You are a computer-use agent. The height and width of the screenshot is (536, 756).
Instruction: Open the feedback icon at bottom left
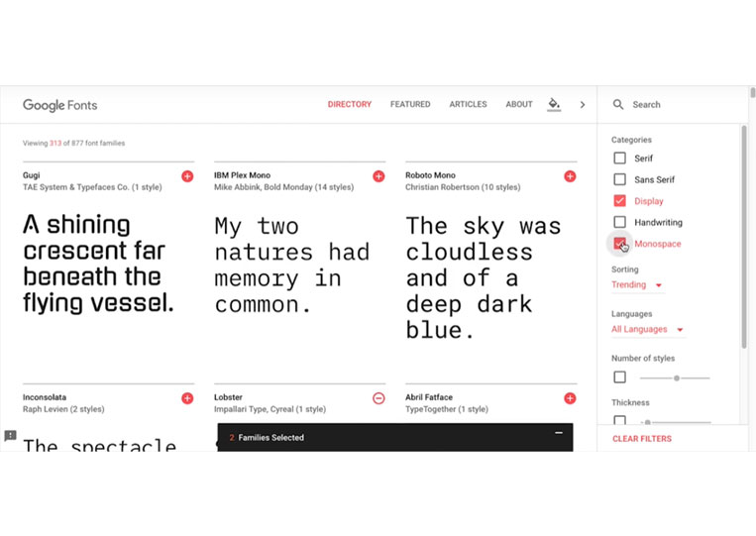[10, 436]
